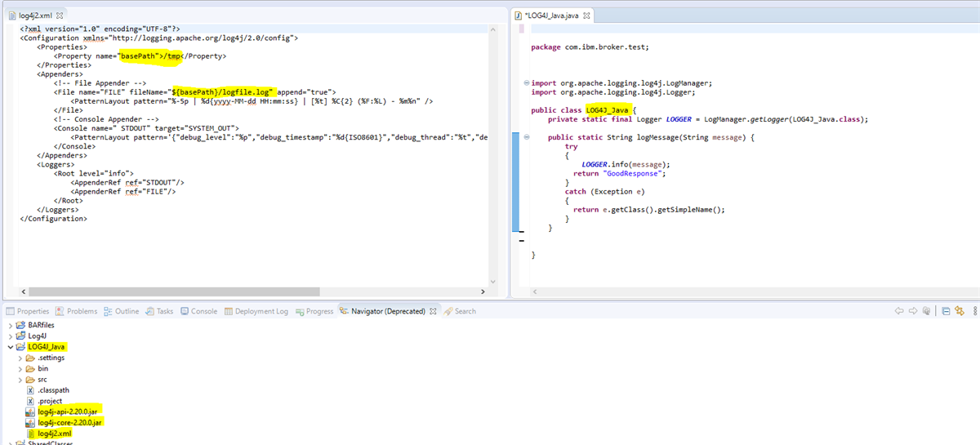This screenshot has width=980, height=445.
Task: Click the up arrow of log4j2.xml vertical scrollbar
Action: [x=492, y=29]
